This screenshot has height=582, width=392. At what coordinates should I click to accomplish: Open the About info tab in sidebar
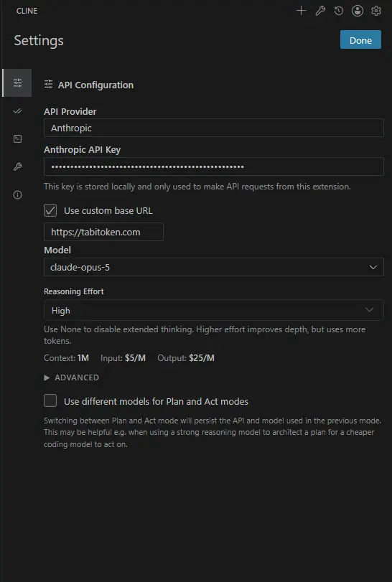point(17,195)
